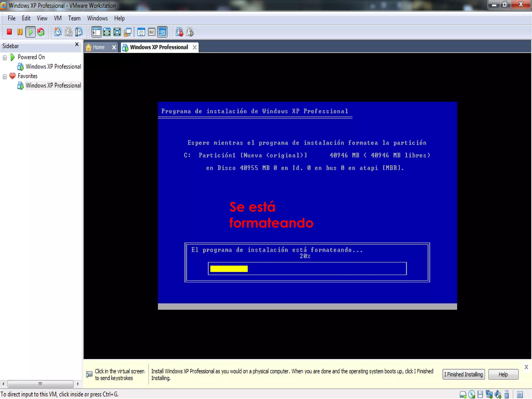Click the red Power Off stop button

[x=9, y=32]
